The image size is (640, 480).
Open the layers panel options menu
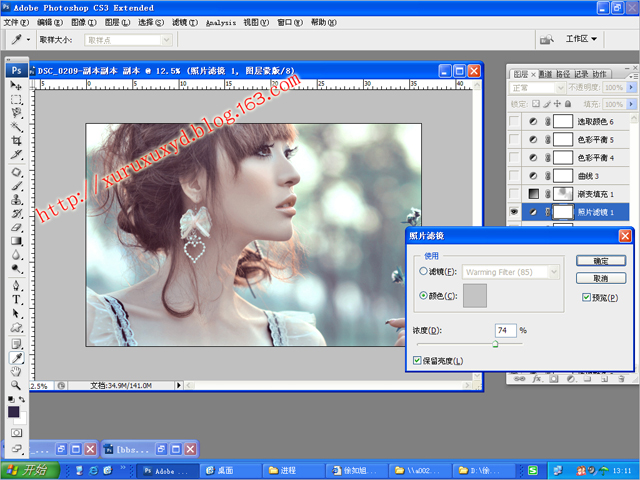[x=633, y=76]
